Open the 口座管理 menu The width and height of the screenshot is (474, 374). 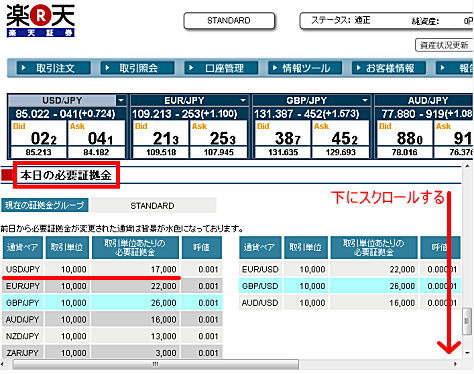[221, 68]
